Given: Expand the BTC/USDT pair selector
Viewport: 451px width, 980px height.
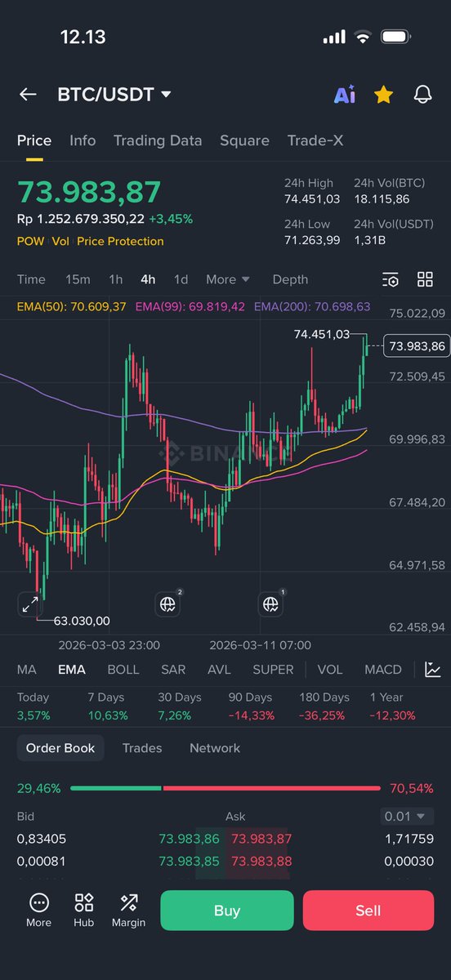Looking at the screenshot, I should 114,95.
